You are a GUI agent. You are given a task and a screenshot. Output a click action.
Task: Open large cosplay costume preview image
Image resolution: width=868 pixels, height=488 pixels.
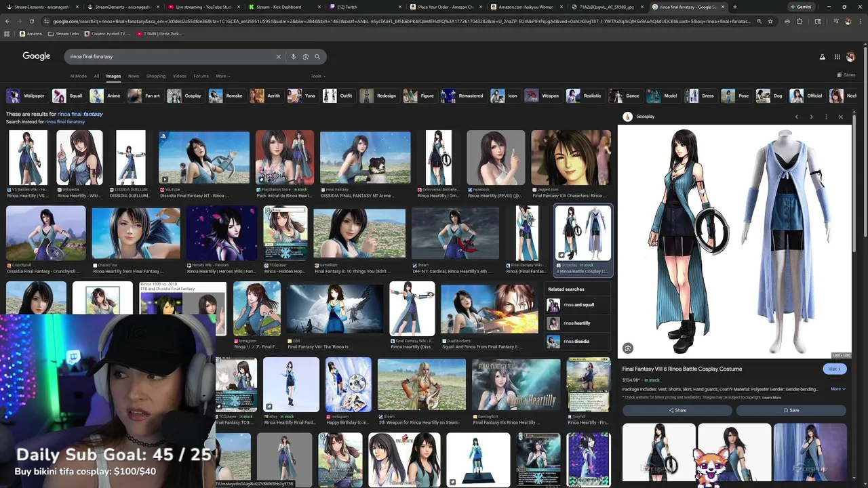(x=734, y=241)
